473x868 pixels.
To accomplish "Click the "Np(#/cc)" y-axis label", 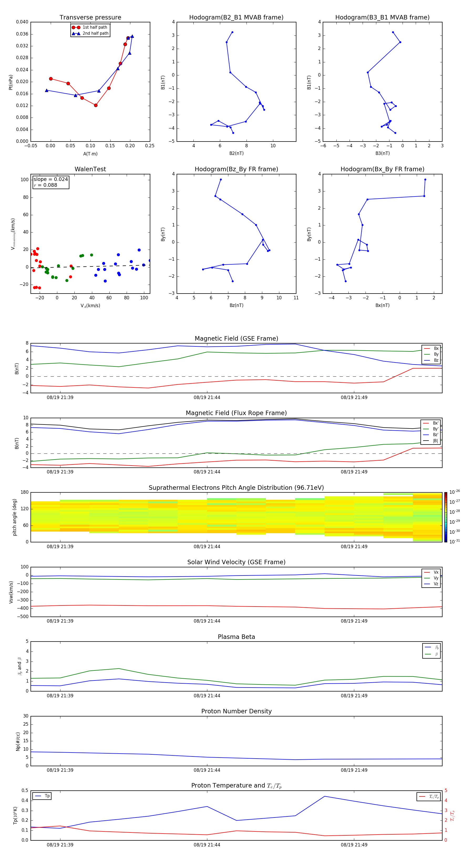I will click(x=18, y=741).
